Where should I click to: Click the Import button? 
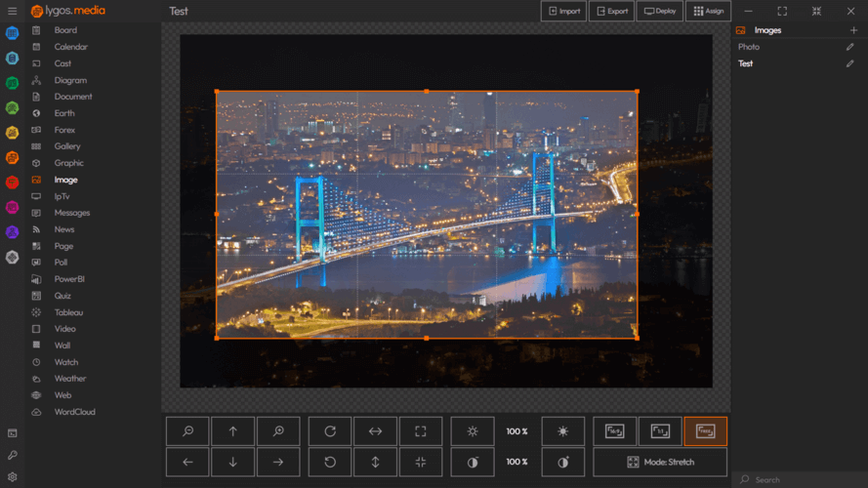pos(563,11)
